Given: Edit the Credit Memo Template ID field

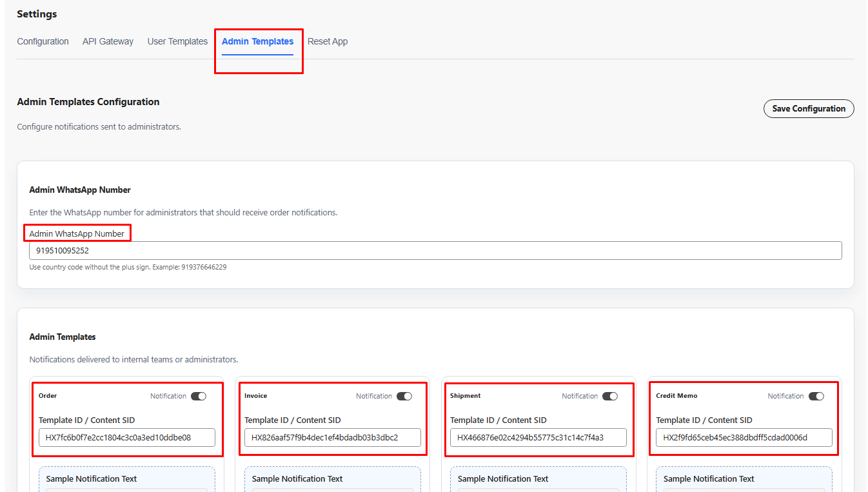Looking at the screenshot, I should tap(744, 437).
